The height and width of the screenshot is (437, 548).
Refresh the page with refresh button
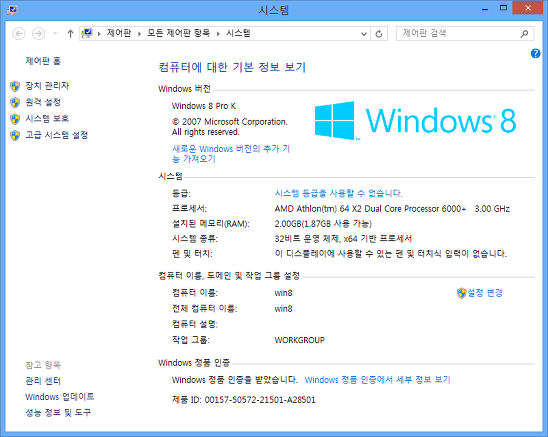point(379,34)
